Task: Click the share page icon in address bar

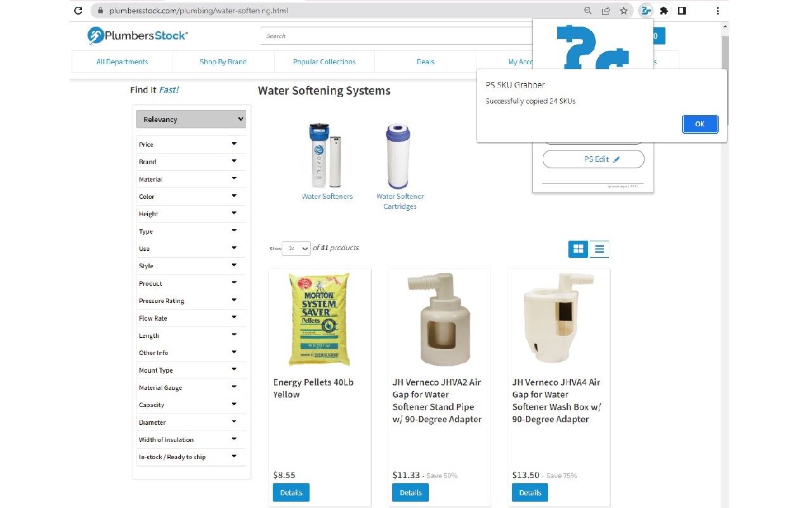Action: coord(606,11)
